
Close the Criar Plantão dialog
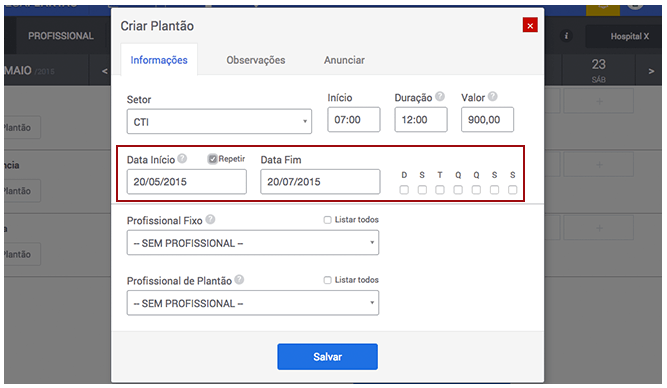(530, 26)
